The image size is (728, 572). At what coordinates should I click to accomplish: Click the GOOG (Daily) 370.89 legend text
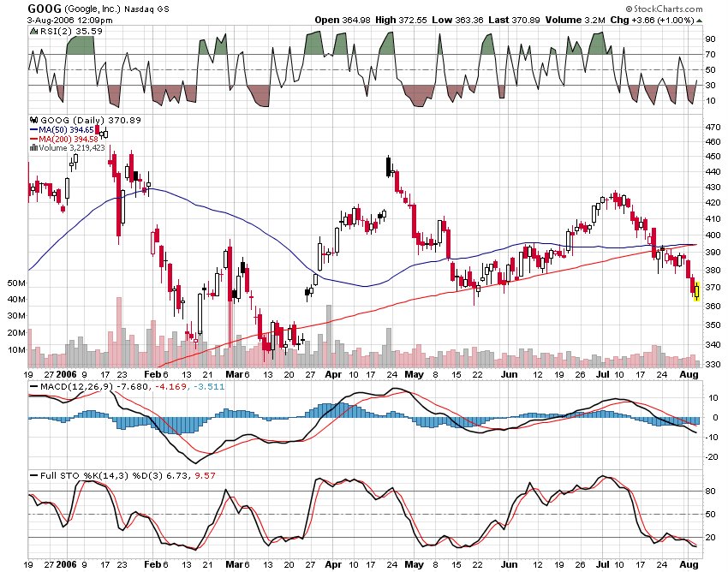coord(91,120)
